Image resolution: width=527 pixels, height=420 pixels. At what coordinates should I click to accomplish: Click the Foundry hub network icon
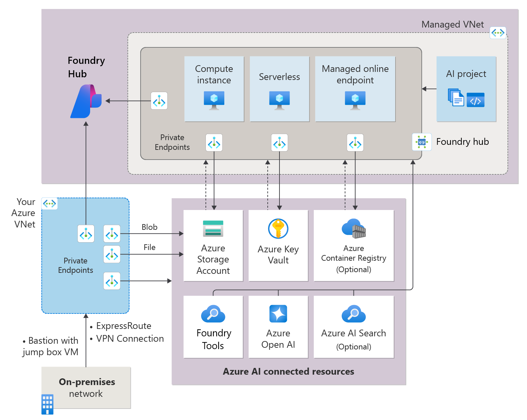pyautogui.click(x=422, y=142)
